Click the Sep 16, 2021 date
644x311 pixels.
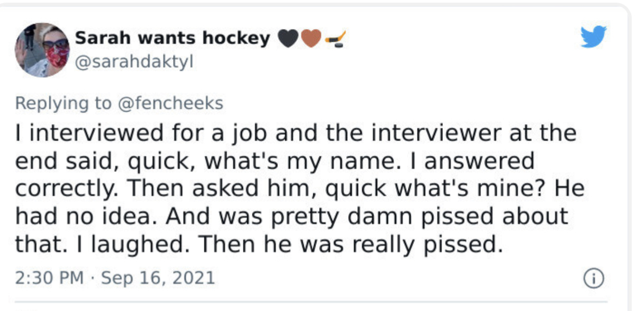click(x=158, y=278)
